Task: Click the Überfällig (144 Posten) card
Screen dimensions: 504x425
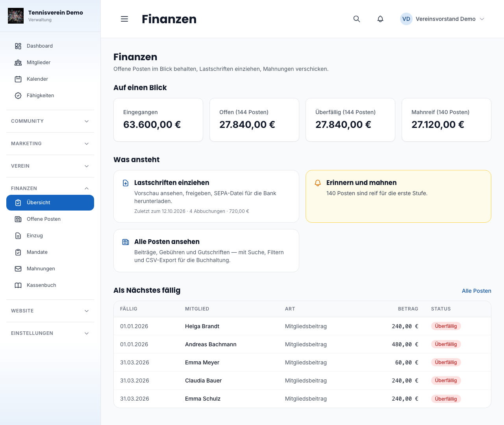Action: [x=350, y=120]
